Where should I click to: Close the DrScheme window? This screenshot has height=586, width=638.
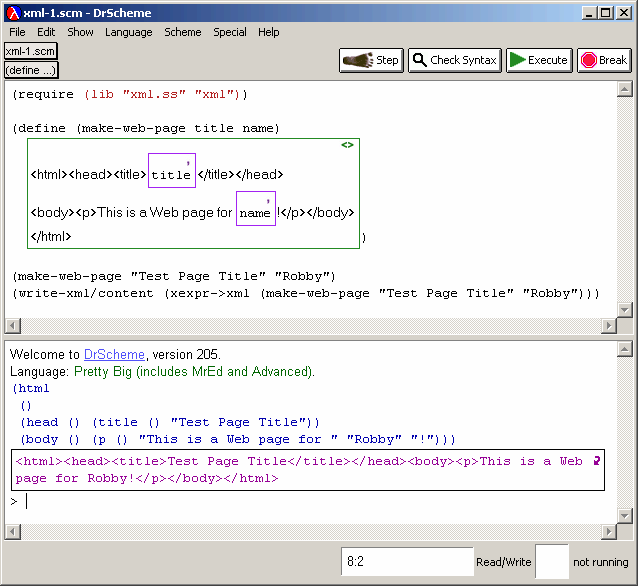pyautogui.click(x=624, y=13)
